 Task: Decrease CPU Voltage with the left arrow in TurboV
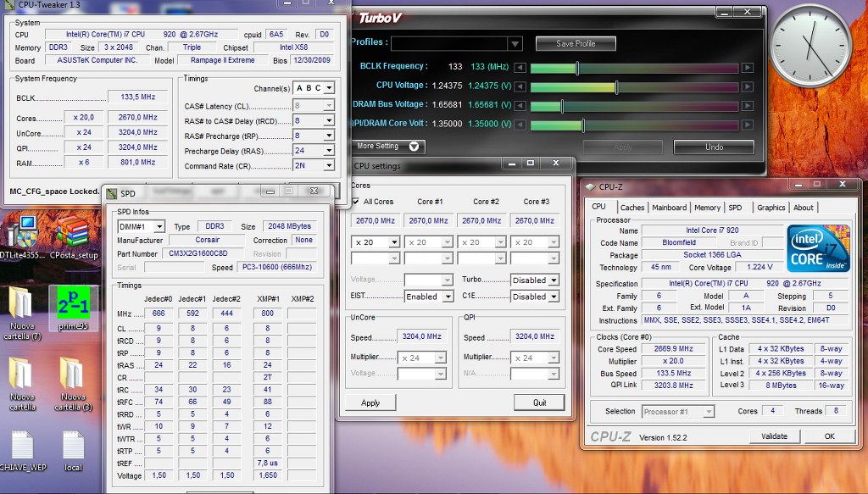click(520, 86)
